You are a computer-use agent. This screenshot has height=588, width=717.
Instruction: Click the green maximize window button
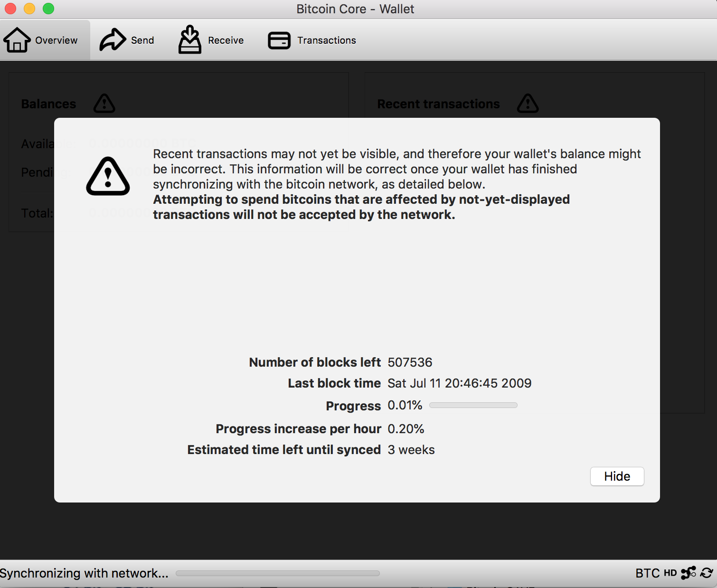point(48,9)
